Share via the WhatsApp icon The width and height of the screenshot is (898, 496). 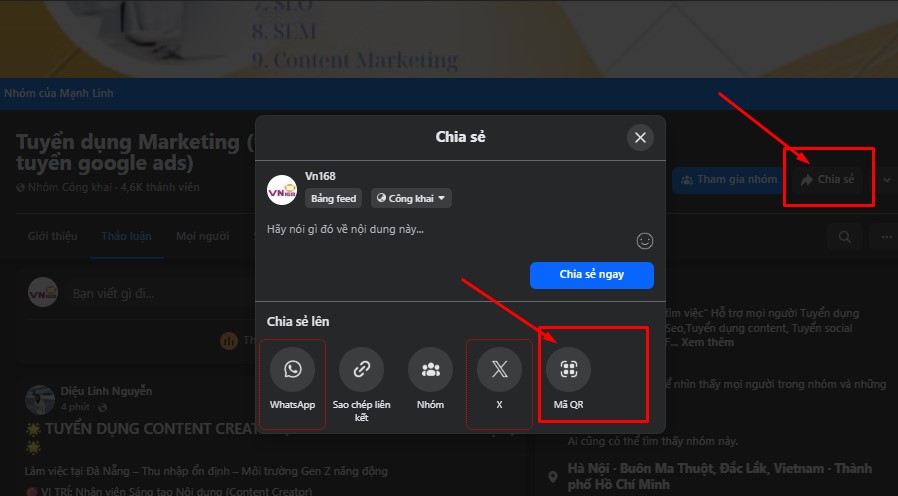point(292,369)
